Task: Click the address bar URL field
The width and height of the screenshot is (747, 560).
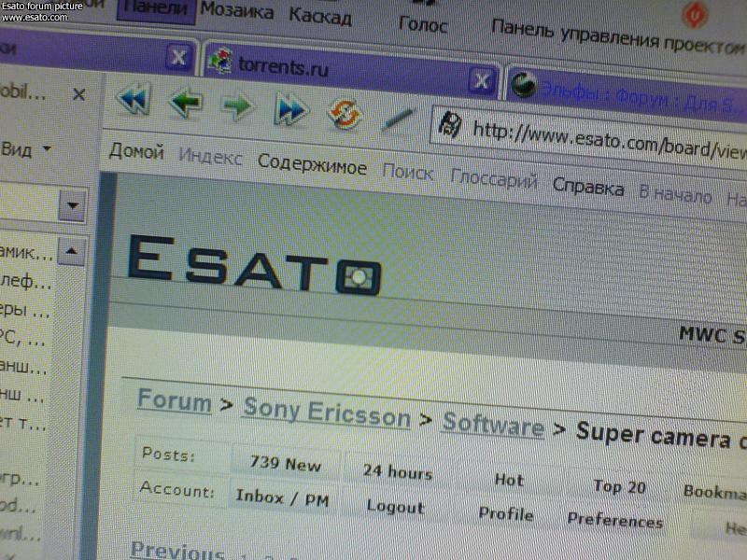Action: [x=590, y=137]
